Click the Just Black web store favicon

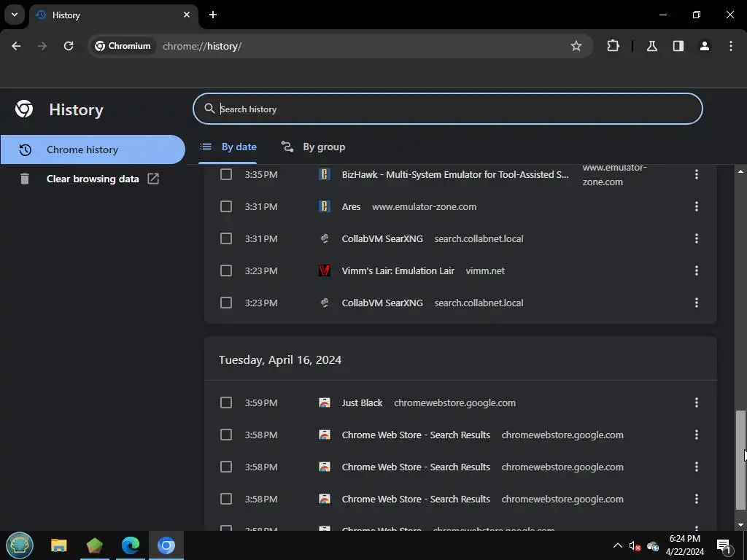(325, 402)
